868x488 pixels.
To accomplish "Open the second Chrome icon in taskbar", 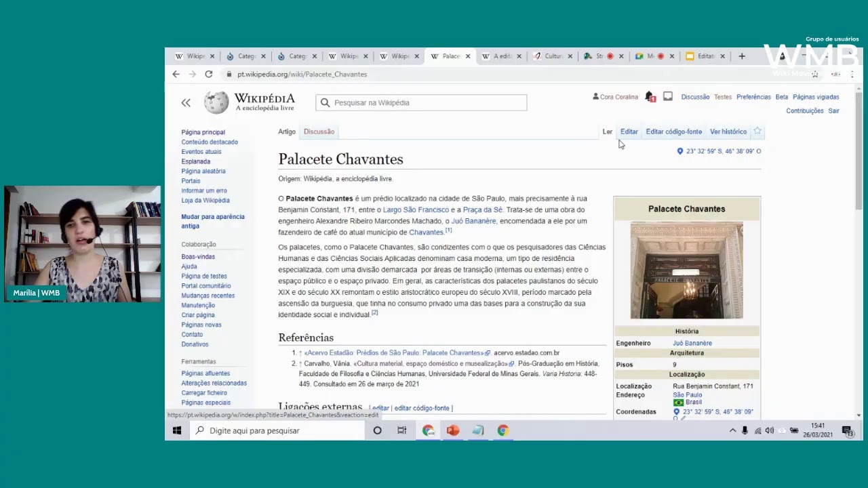I will (502, 430).
